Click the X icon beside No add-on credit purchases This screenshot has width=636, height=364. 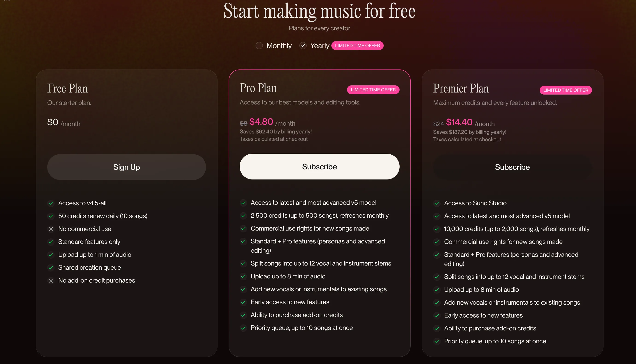pyautogui.click(x=51, y=280)
